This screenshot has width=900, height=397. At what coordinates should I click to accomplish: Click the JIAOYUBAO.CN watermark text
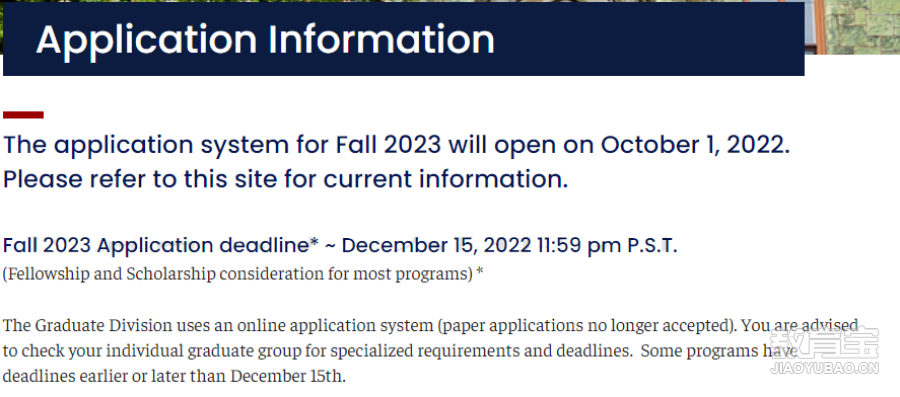click(x=824, y=368)
